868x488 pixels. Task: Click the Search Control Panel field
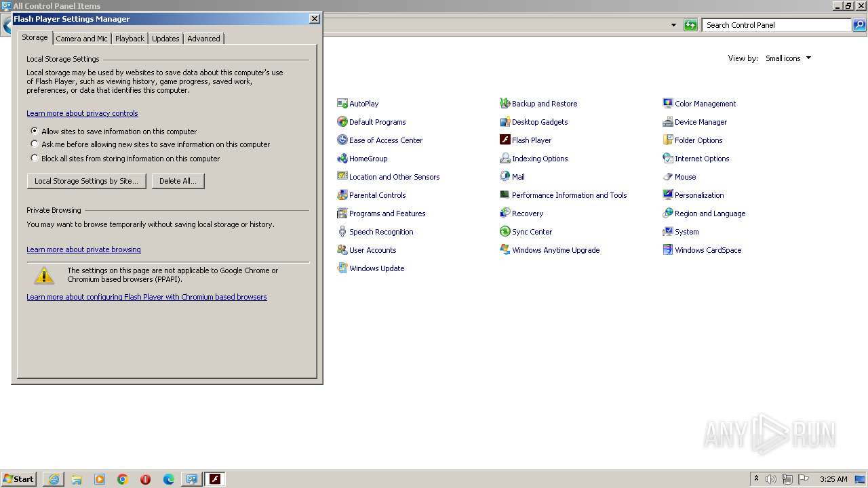click(x=776, y=25)
